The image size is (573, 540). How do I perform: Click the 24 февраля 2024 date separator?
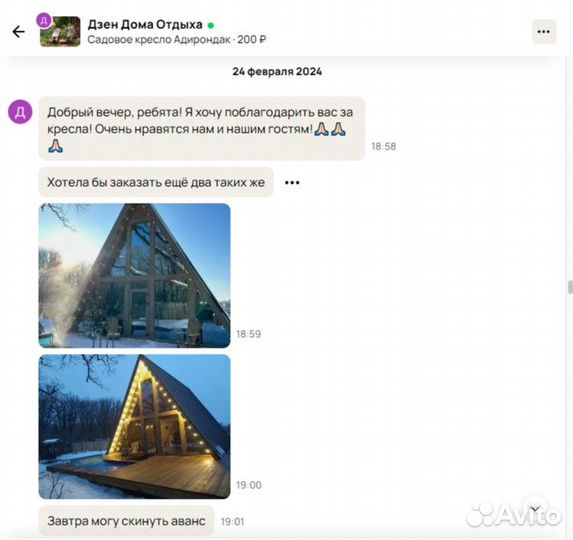tap(277, 71)
